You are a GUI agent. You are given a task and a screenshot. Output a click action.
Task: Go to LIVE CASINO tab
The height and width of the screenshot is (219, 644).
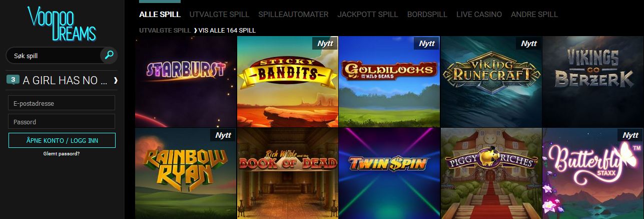(x=479, y=15)
